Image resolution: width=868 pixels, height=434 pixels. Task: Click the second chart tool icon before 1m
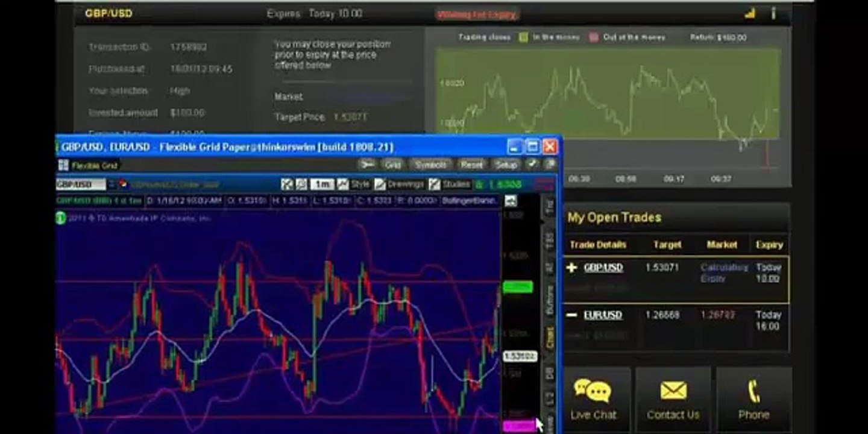coord(301,184)
